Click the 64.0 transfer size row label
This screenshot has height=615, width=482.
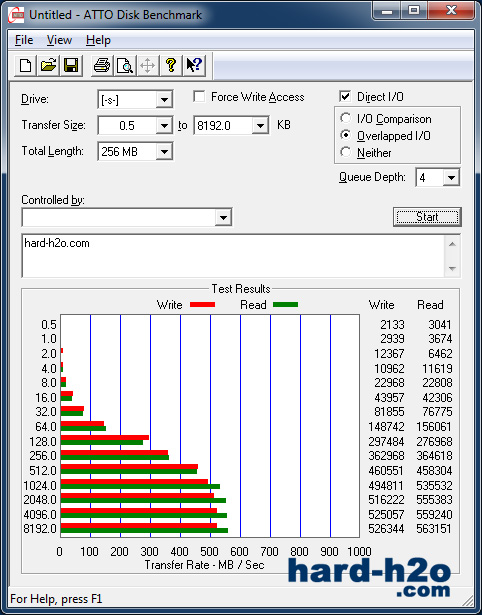(46, 427)
